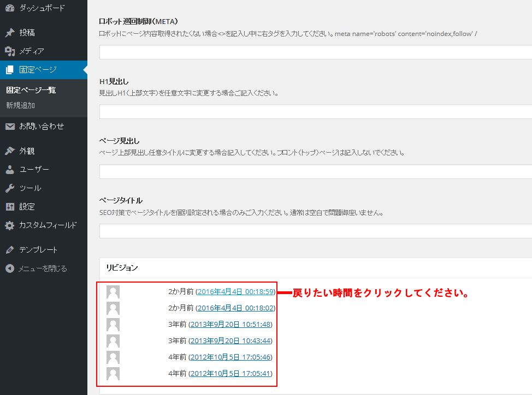Screen dimensions: 532x395
Task: Click avatar next to 00:18:02 revision
Action: [x=113, y=308]
